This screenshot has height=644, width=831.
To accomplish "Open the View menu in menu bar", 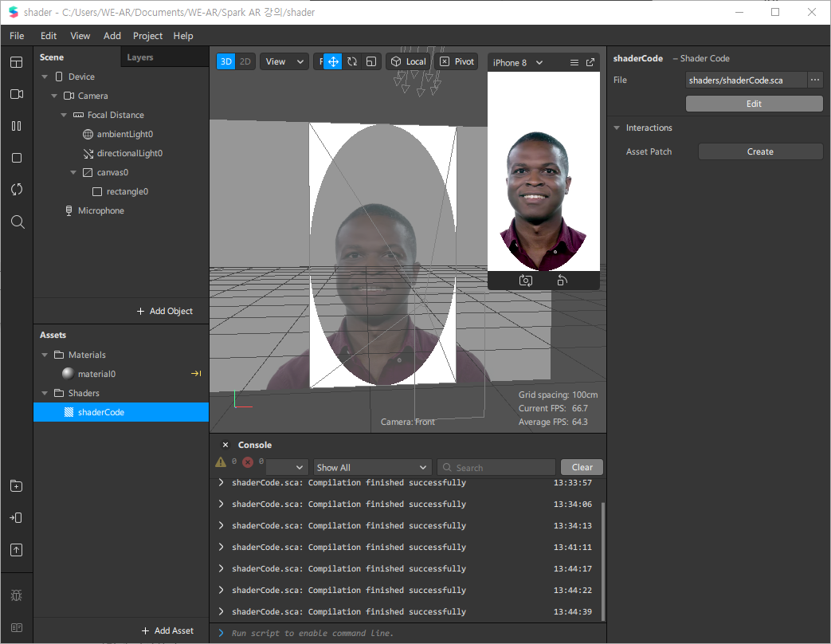I will [x=80, y=36].
